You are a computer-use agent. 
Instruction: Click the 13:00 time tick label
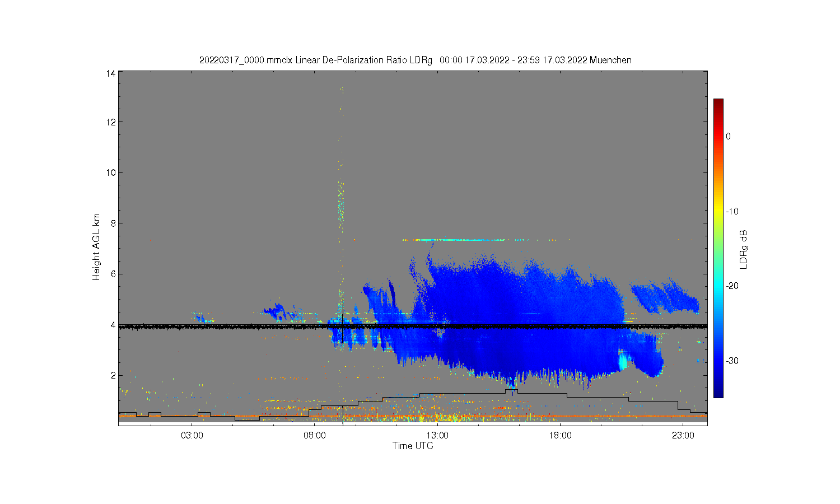tap(437, 435)
